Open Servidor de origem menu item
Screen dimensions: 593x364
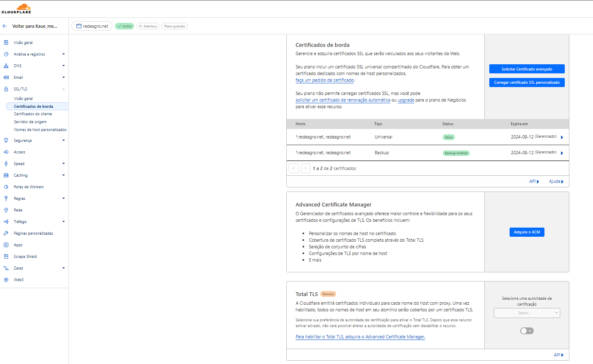coord(30,122)
